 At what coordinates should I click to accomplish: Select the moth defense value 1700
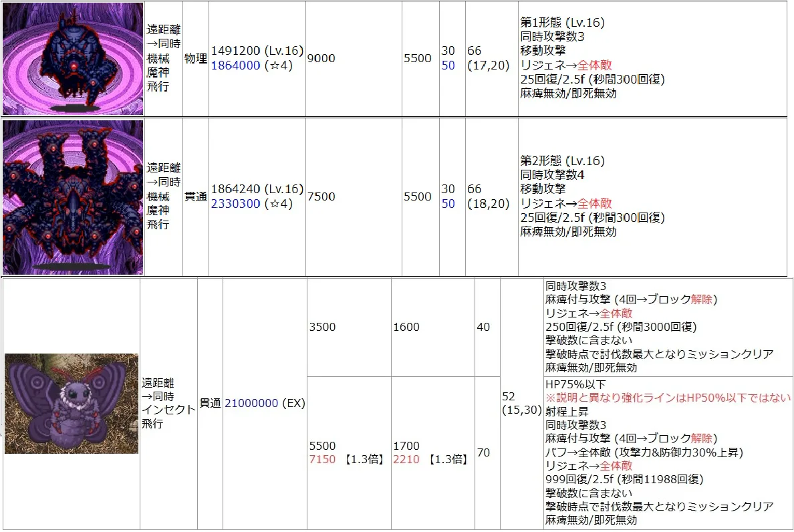pyautogui.click(x=406, y=446)
